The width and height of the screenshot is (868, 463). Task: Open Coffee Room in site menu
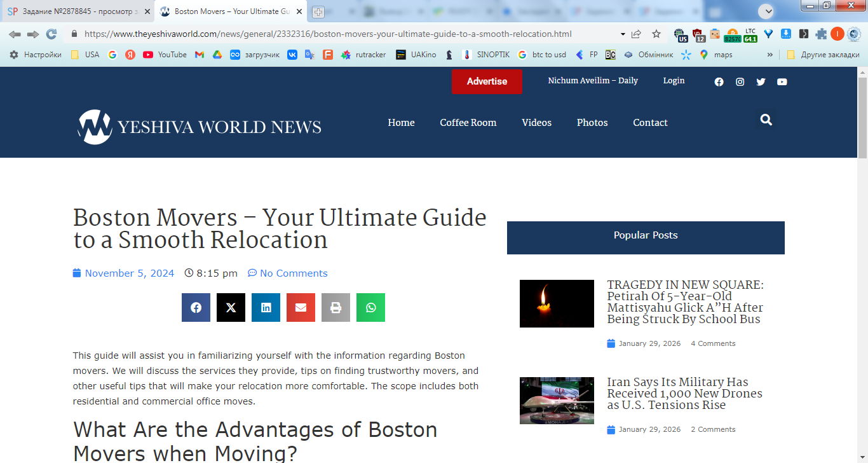pos(468,123)
